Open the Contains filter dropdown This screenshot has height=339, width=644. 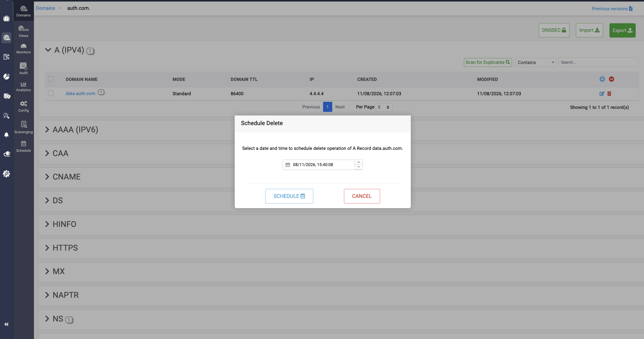536,62
